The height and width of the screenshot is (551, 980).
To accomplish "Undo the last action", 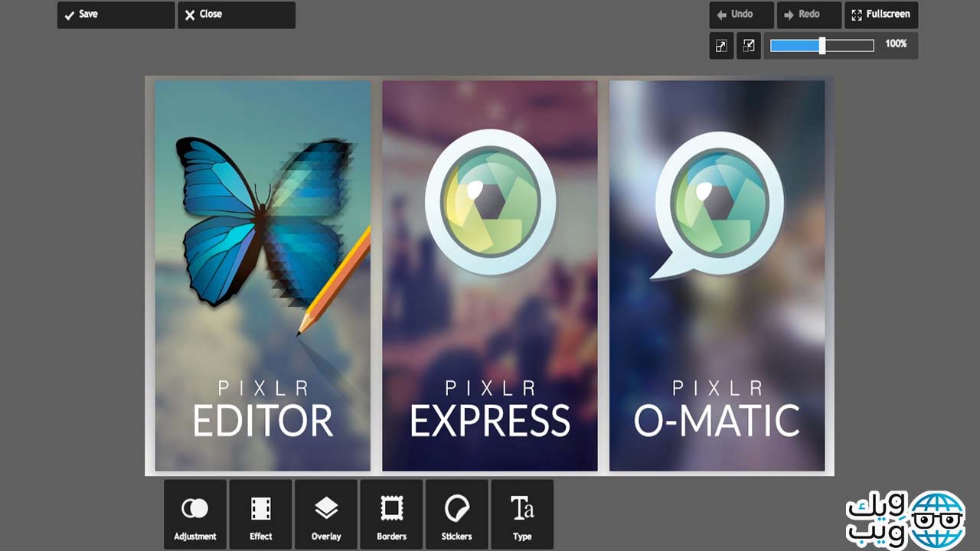I will [x=742, y=15].
